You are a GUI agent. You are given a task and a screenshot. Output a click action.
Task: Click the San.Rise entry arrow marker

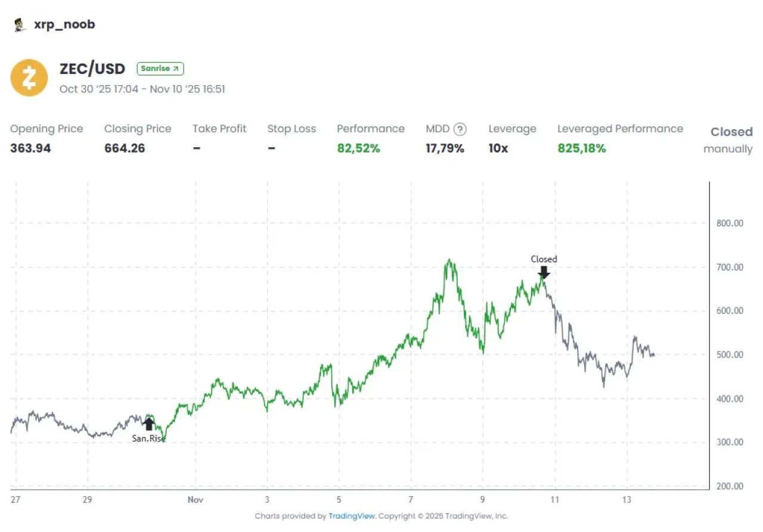pyautogui.click(x=148, y=424)
